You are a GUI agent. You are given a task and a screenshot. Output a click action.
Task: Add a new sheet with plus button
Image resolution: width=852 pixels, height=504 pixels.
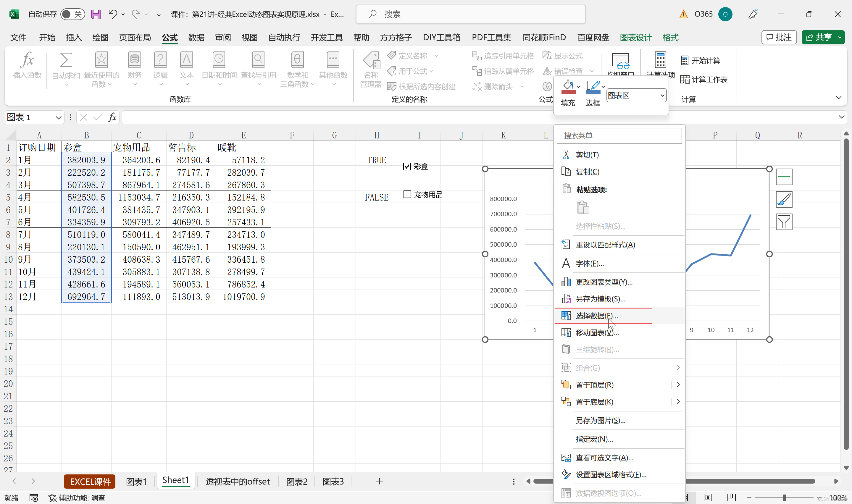(x=379, y=481)
